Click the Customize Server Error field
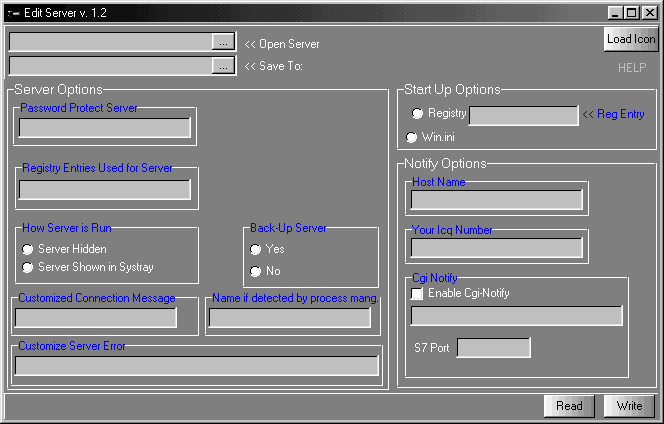This screenshot has height=424, width=664. pyautogui.click(x=196, y=366)
